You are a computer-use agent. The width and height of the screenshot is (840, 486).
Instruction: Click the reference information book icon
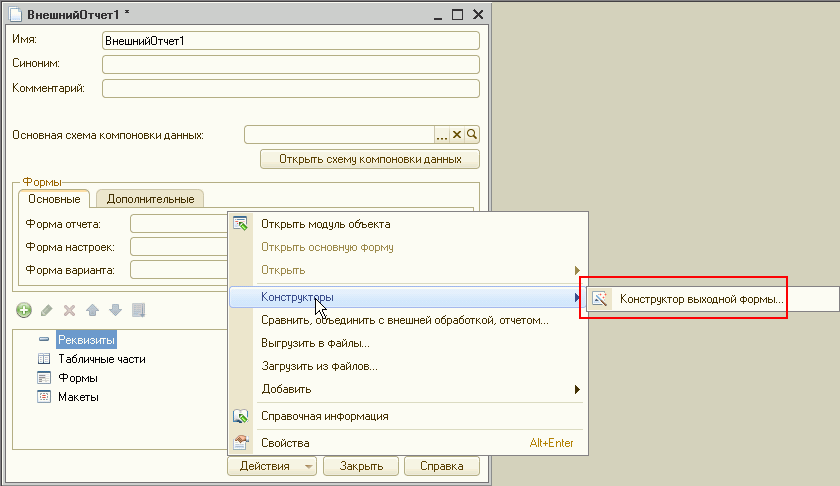point(241,416)
